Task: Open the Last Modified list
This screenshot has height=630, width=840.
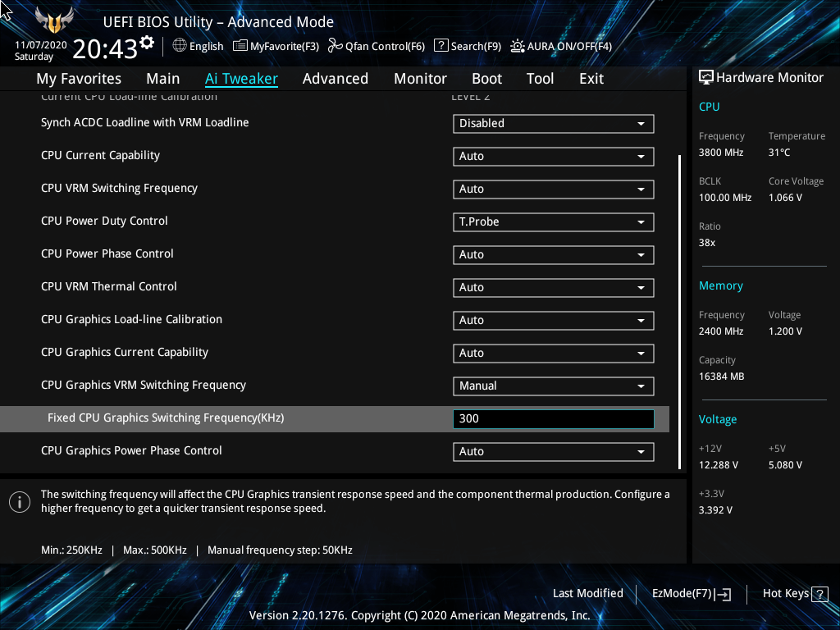Action: pos(587,593)
